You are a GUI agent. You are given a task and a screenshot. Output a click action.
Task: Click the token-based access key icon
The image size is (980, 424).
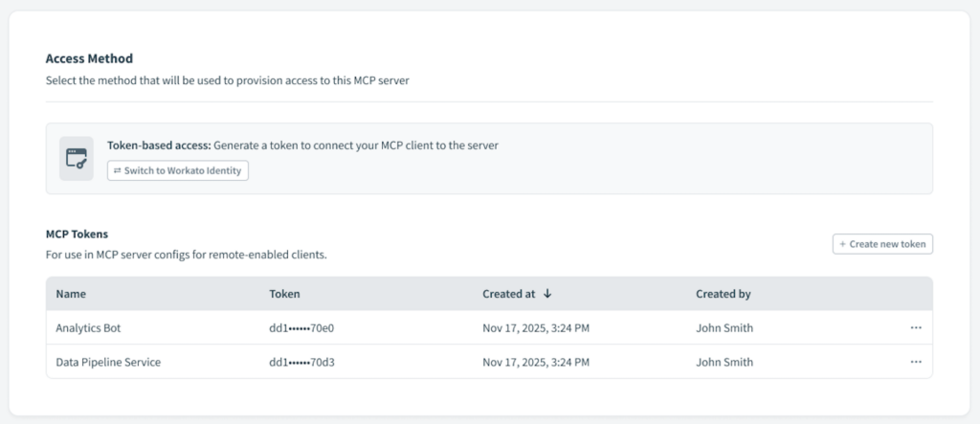pyautogui.click(x=77, y=159)
